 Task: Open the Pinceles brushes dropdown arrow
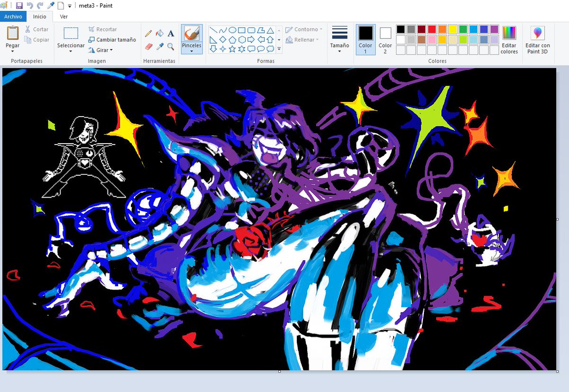click(x=192, y=51)
